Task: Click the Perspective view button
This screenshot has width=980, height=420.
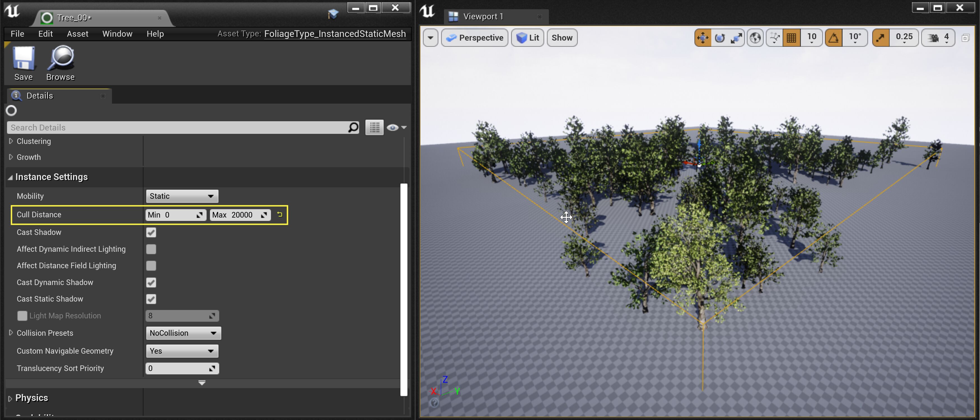Action: 474,38
